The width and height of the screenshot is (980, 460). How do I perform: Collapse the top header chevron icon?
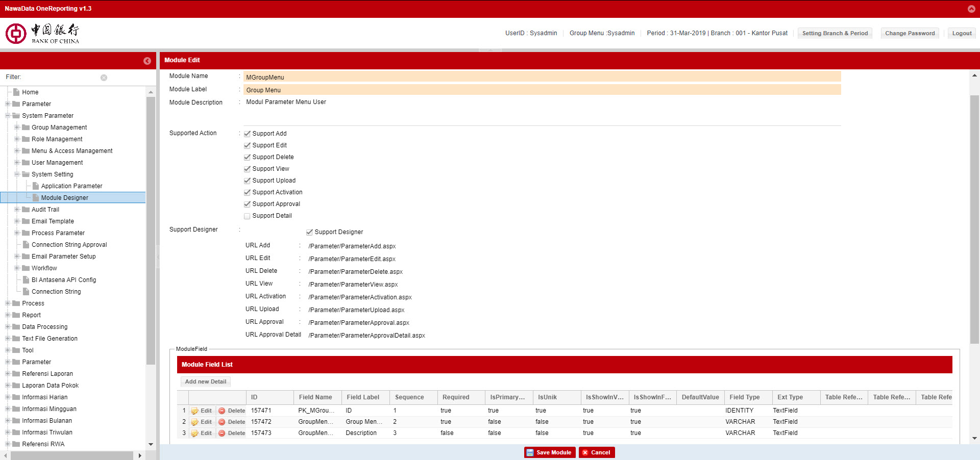coord(971,9)
